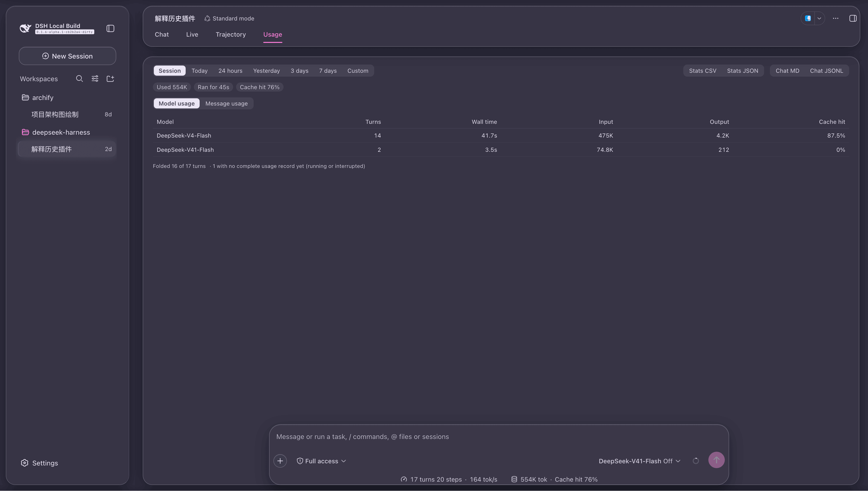Collapse the left sidebar panel icon
This screenshot has width=868, height=491.
pos(110,28)
